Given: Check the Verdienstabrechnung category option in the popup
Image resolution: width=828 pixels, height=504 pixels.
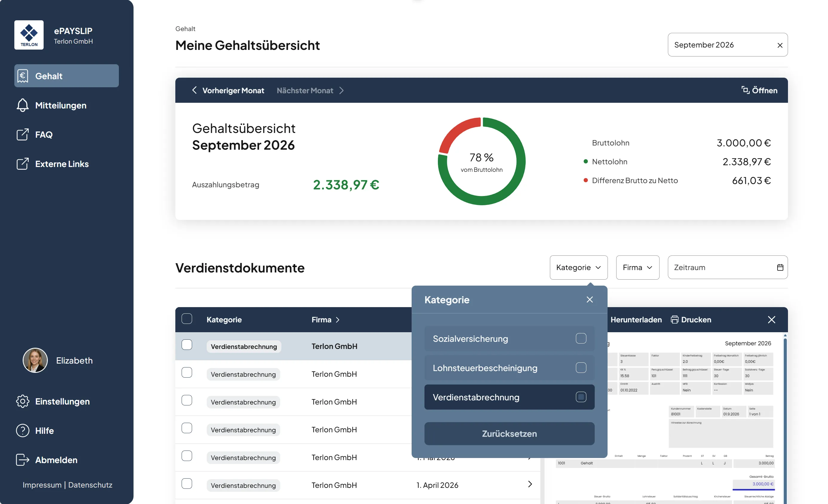Looking at the screenshot, I should (x=581, y=397).
